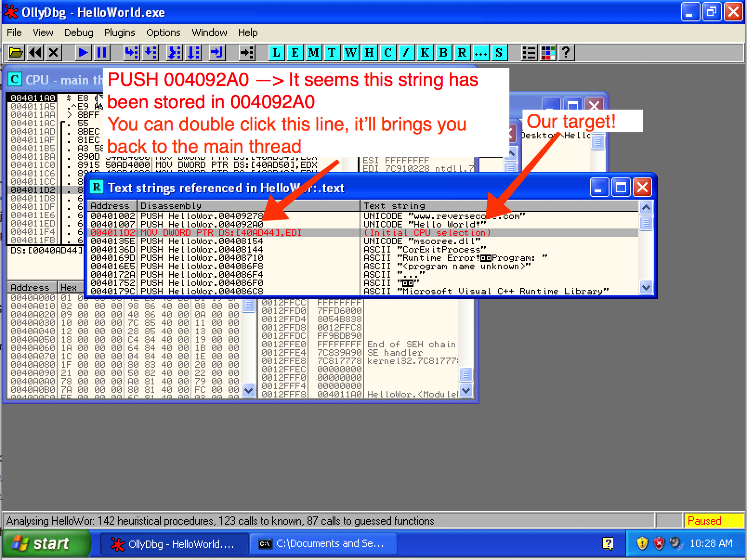Click the Text string column header
The height and width of the screenshot is (560, 747).
tap(499, 206)
